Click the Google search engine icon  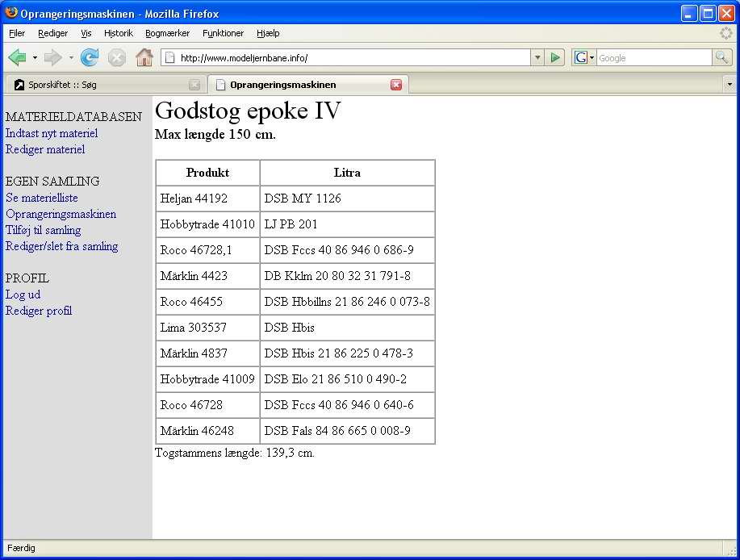click(580, 57)
